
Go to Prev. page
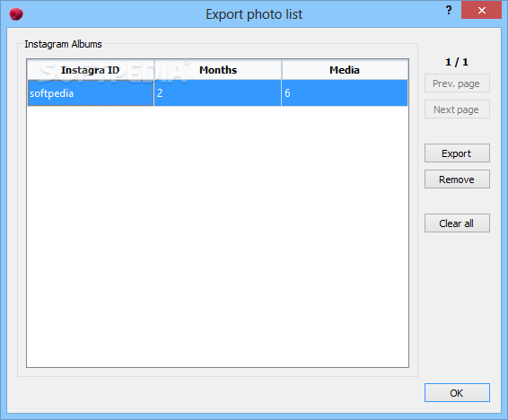tap(457, 83)
